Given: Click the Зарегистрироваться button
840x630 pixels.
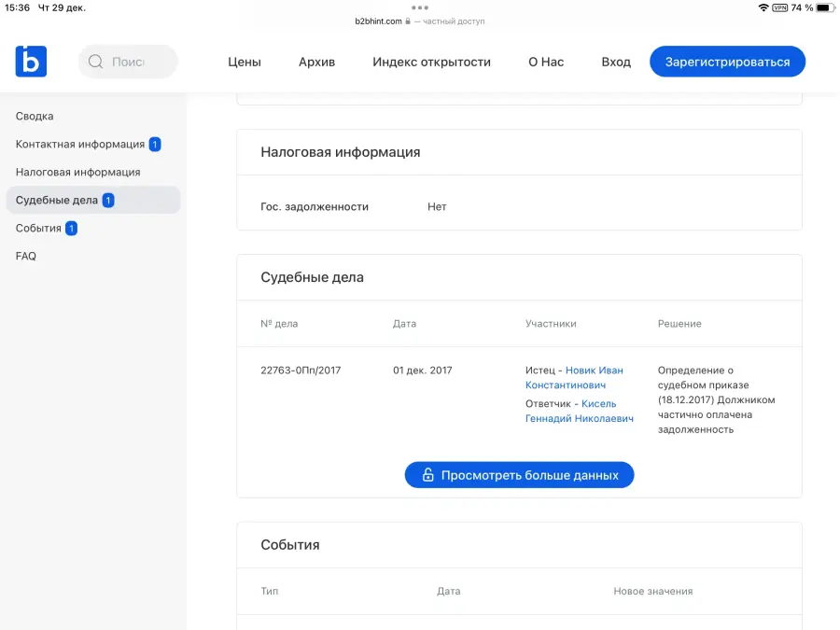Looking at the screenshot, I should (727, 62).
